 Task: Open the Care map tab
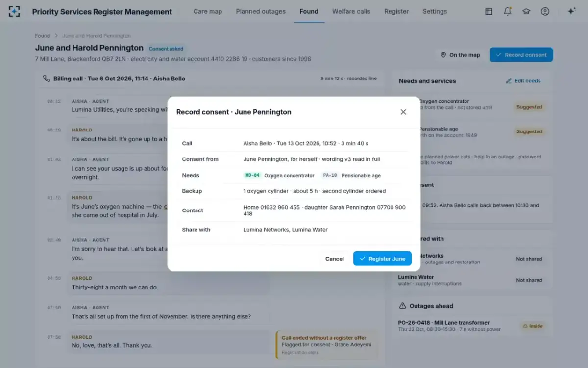tap(208, 11)
